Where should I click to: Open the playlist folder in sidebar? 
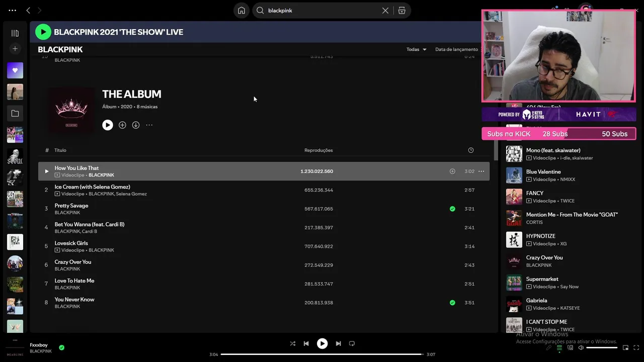(15, 114)
